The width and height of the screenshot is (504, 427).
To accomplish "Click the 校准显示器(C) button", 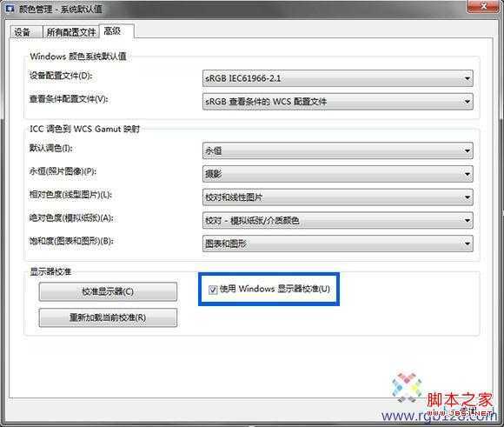I will point(108,292).
